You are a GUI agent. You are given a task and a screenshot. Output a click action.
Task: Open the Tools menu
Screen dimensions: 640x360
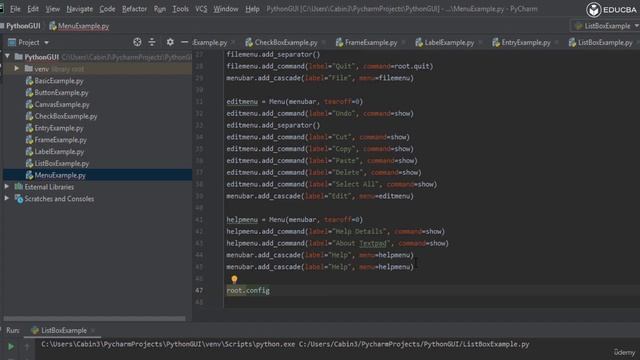click(180, 9)
